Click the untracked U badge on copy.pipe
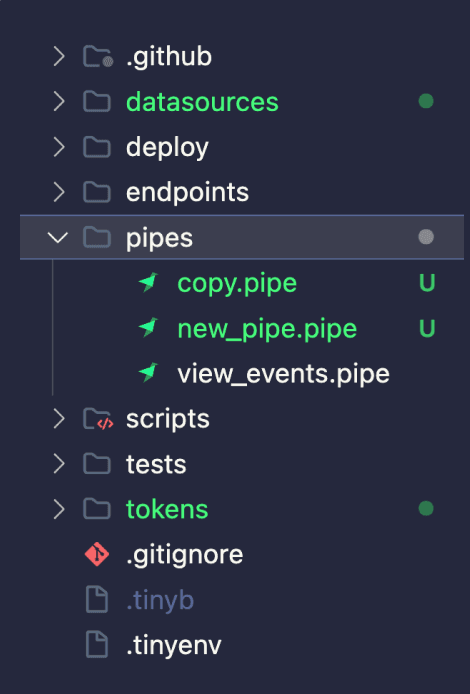 click(x=427, y=283)
